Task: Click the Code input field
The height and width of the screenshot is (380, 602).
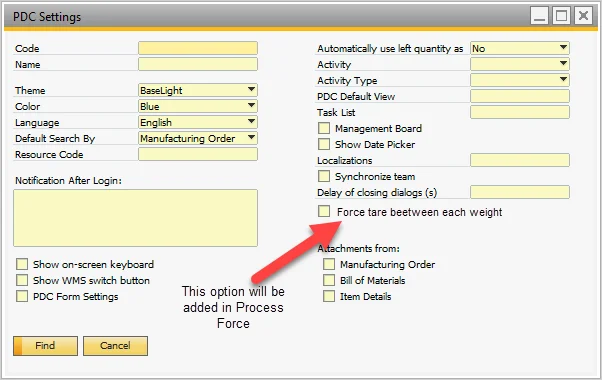Action: (x=198, y=48)
